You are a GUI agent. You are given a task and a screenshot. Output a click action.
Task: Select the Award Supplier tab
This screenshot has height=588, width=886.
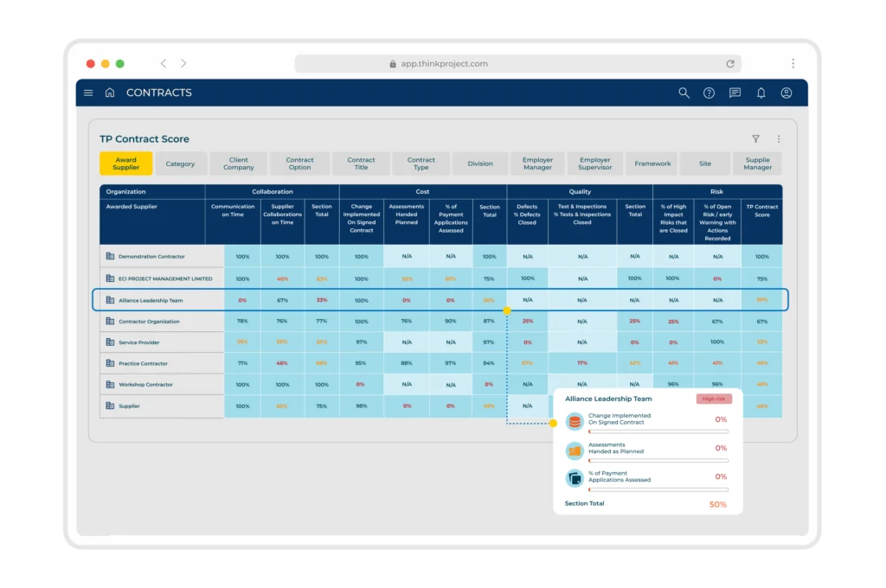[x=126, y=163]
